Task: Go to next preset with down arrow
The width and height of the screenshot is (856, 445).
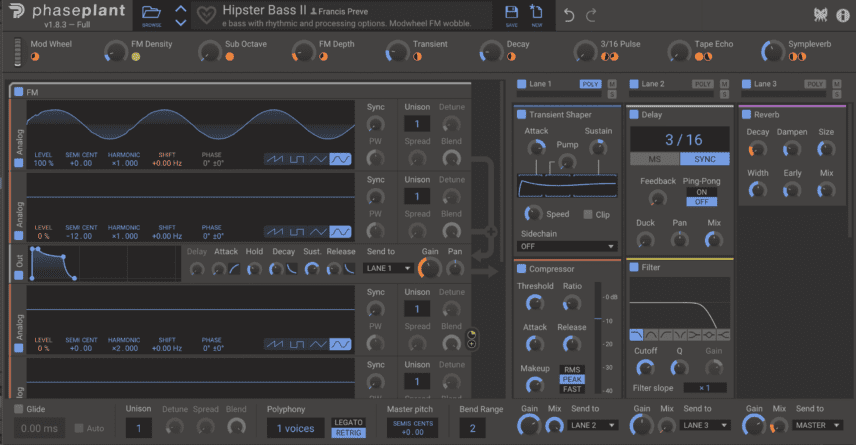Action: click(x=181, y=23)
